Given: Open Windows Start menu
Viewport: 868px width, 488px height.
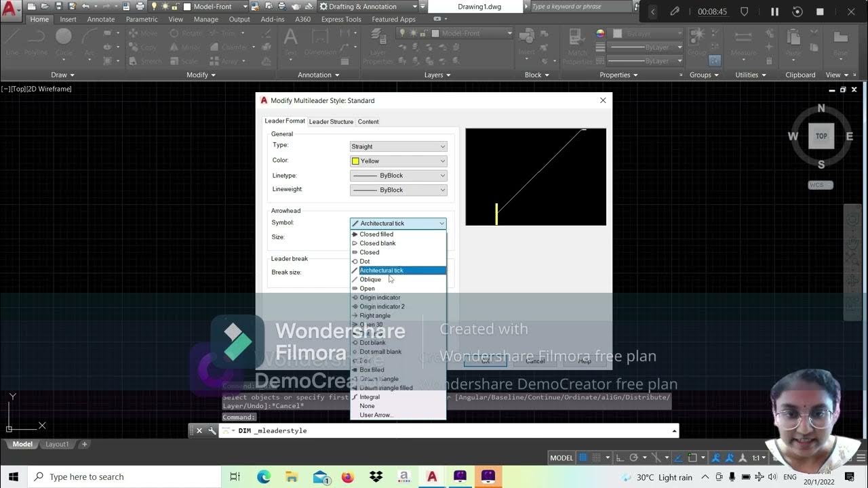Looking at the screenshot, I should (x=14, y=476).
